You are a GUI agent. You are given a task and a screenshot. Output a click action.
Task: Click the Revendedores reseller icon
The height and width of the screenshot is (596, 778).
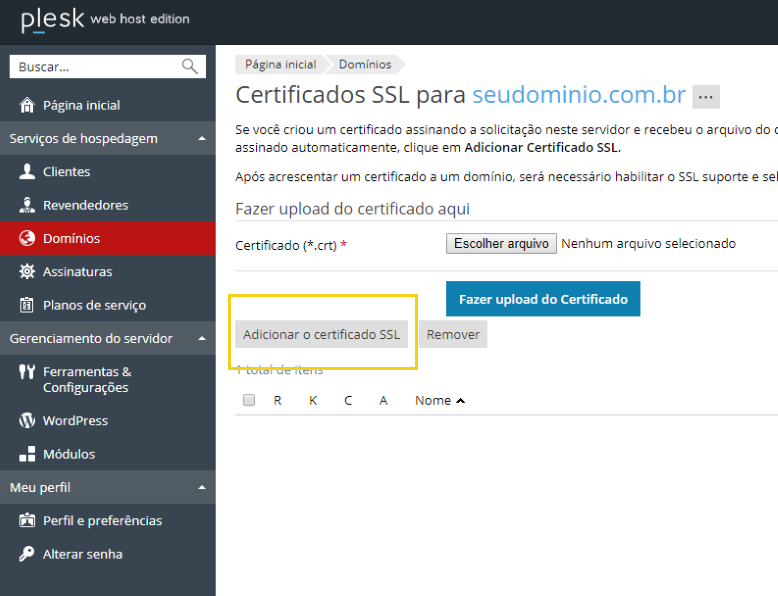tap(27, 205)
